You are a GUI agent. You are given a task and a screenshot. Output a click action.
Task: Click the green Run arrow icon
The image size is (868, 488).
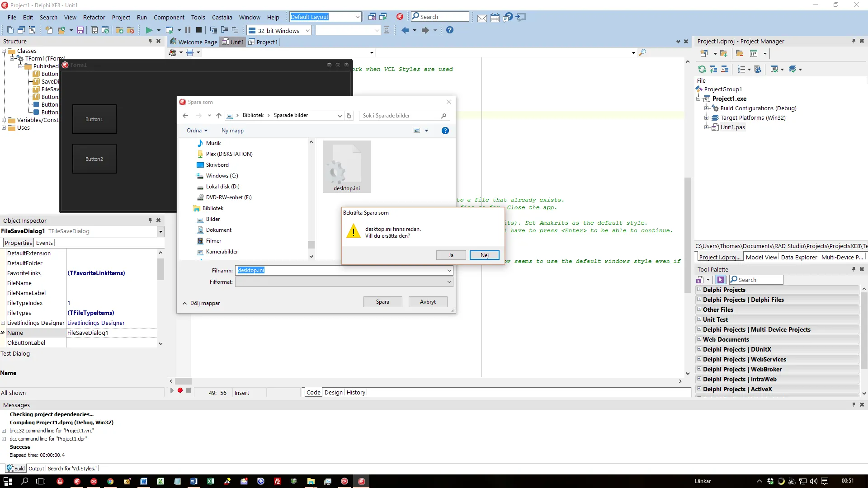149,30
